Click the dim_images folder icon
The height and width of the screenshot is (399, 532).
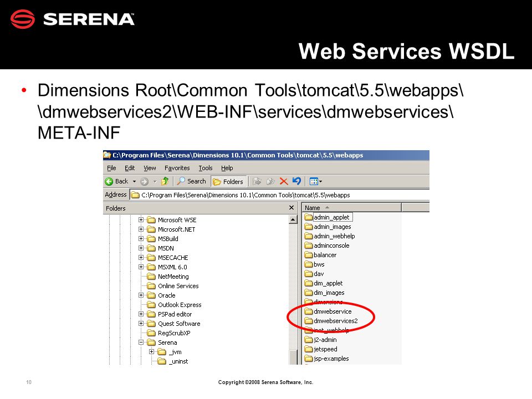tap(309, 293)
